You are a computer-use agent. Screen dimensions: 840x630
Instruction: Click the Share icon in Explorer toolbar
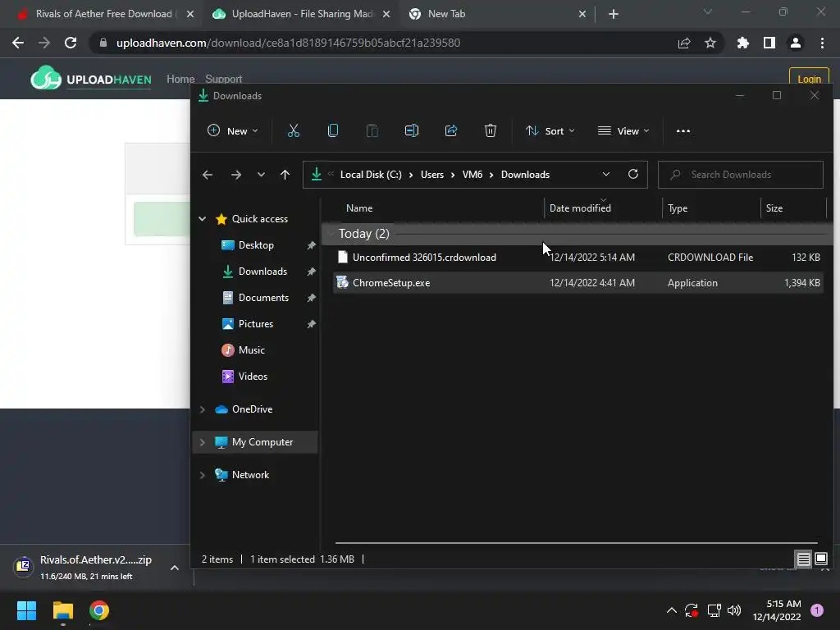click(451, 130)
